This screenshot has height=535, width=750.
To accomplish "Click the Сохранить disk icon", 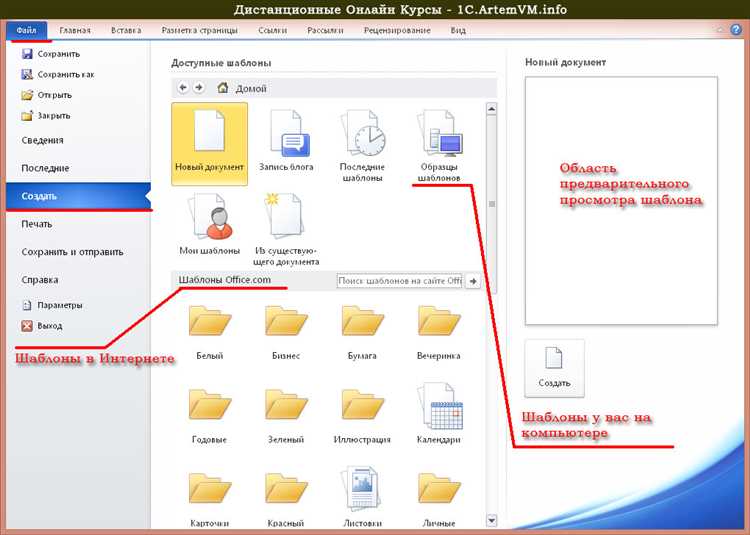I will (x=27, y=54).
